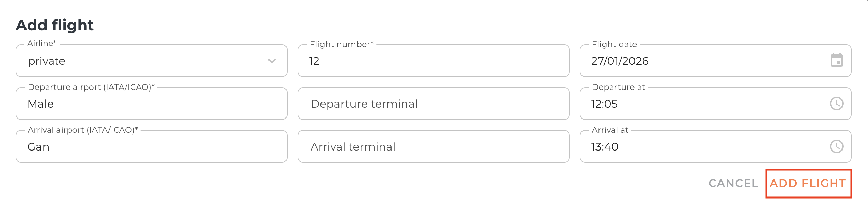This screenshot has width=868, height=205.
Task: Click the Arrival at time 13:40
Action: pyautogui.click(x=605, y=147)
